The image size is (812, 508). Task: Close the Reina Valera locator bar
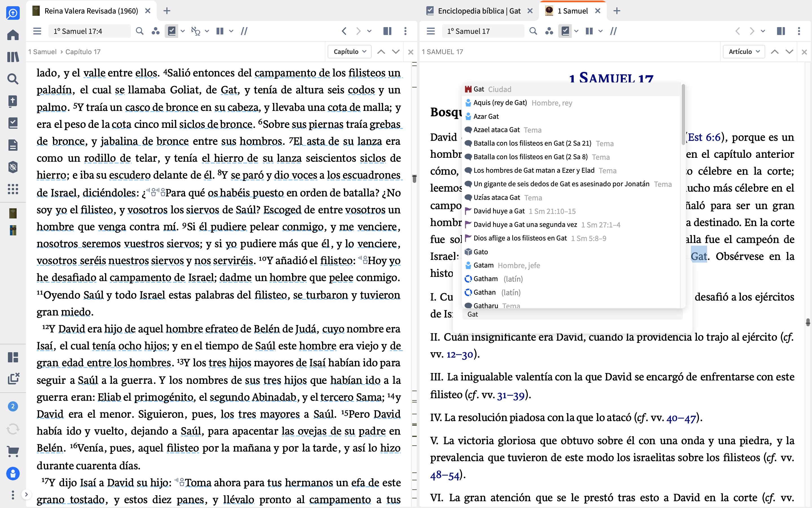(x=411, y=52)
